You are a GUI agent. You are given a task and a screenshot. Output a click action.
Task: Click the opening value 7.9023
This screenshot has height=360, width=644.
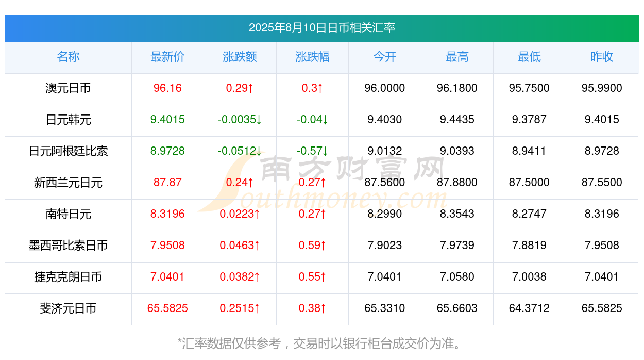385,246
